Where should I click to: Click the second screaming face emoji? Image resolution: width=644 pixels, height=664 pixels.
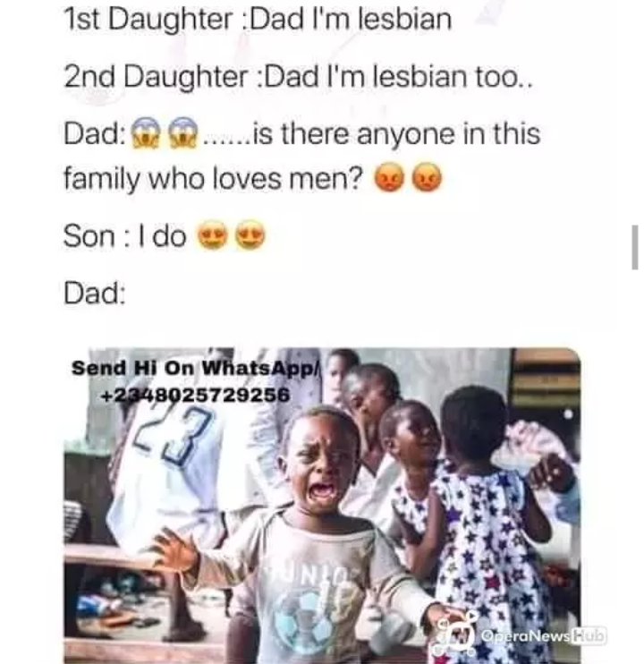pyautogui.click(x=182, y=133)
